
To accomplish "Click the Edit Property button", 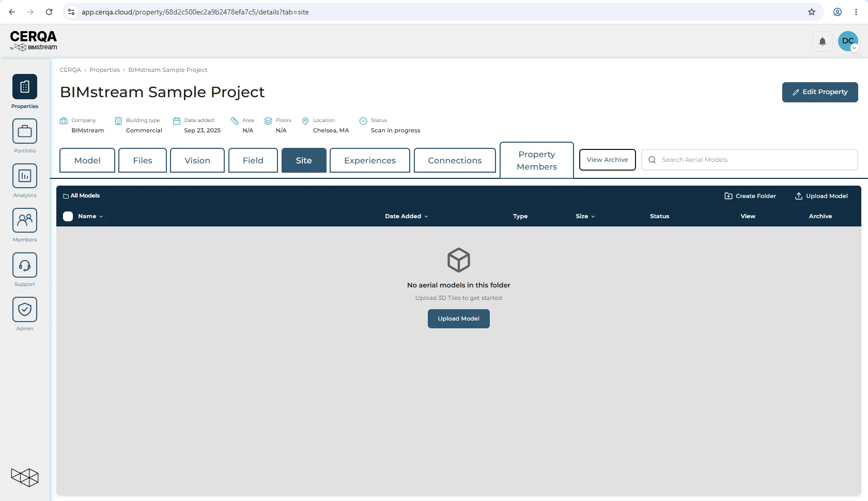I will click(x=820, y=92).
